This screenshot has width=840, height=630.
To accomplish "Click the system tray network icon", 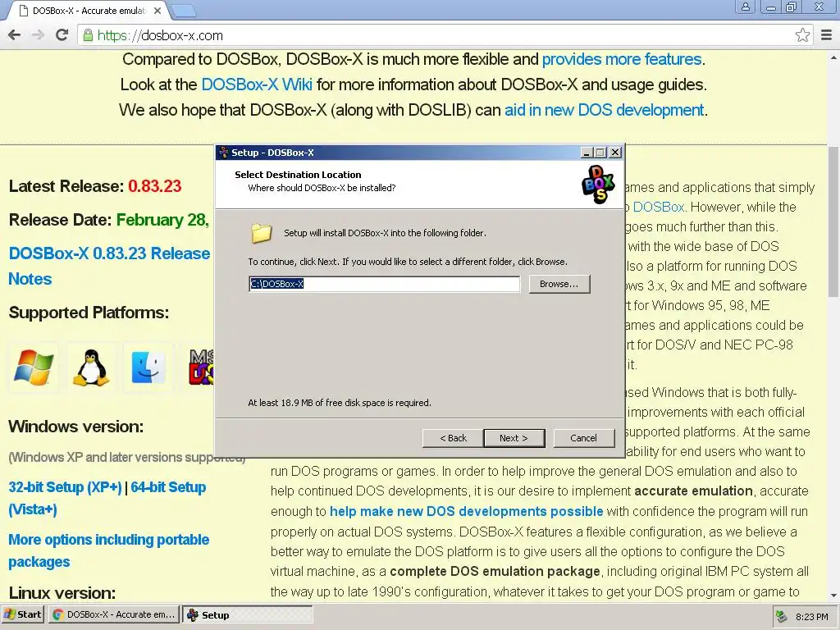I will click(x=782, y=617).
